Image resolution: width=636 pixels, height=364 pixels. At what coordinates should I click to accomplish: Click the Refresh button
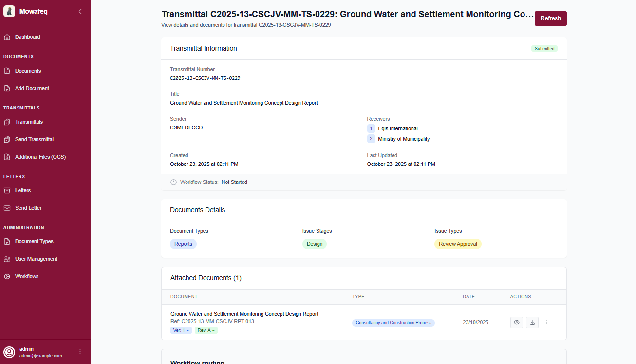coord(550,18)
